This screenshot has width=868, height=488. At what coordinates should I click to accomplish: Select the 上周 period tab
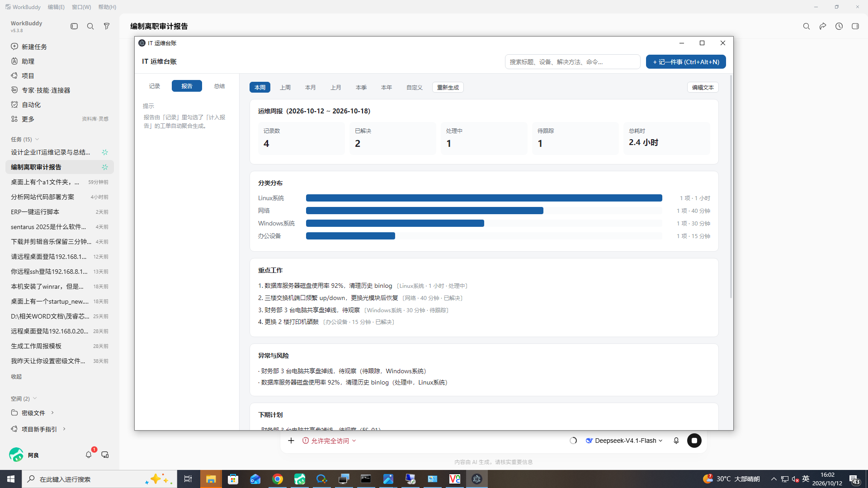(x=285, y=87)
